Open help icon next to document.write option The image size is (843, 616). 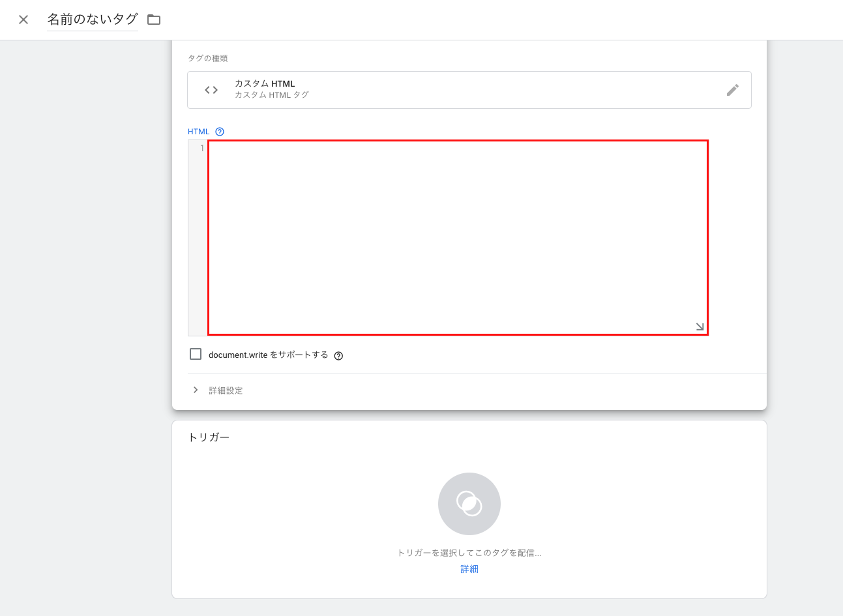[x=338, y=356]
